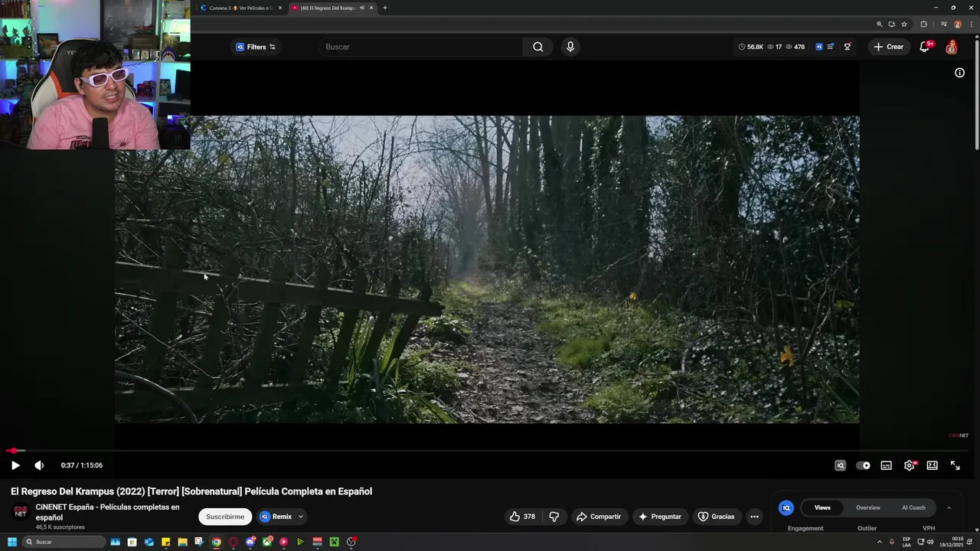Screen dimensions: 980x551
Task: Open the Crear create menu
Action: tap(889, 47)
